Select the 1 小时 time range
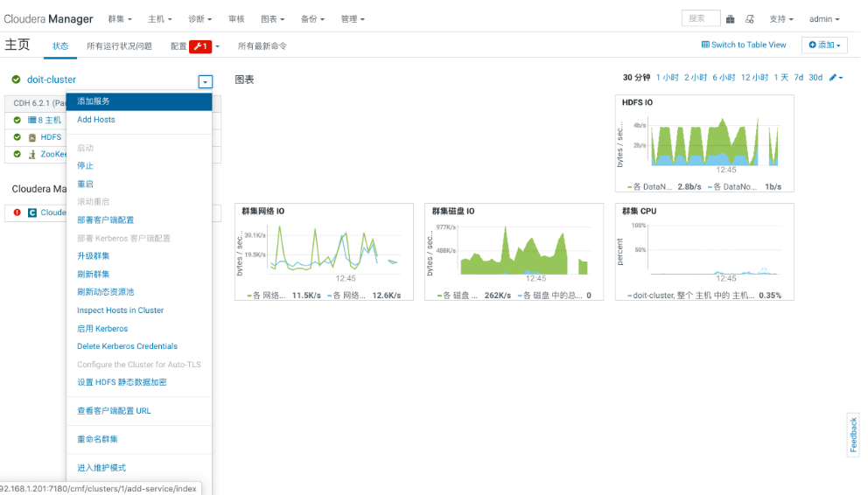Screen dimensions: 868x495 [667, 78]
